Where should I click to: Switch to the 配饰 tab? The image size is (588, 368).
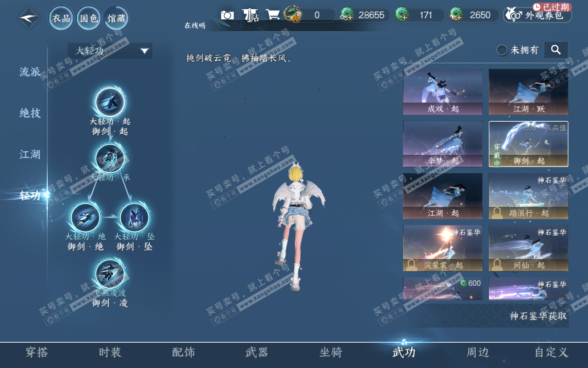184,352
